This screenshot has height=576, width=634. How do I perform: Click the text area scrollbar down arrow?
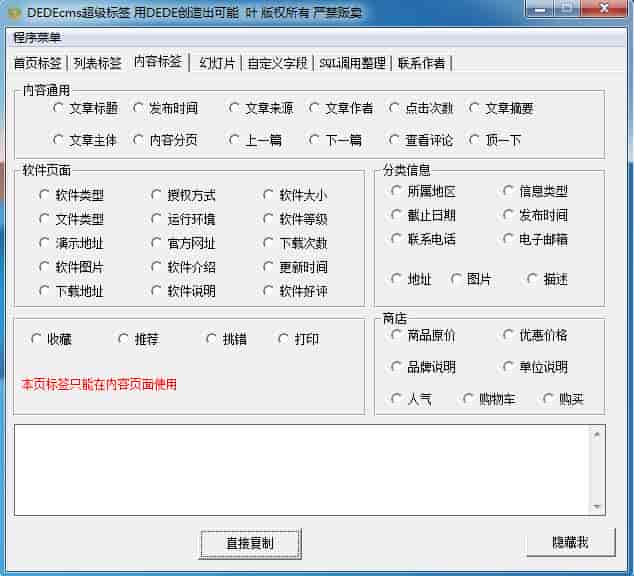597,507
